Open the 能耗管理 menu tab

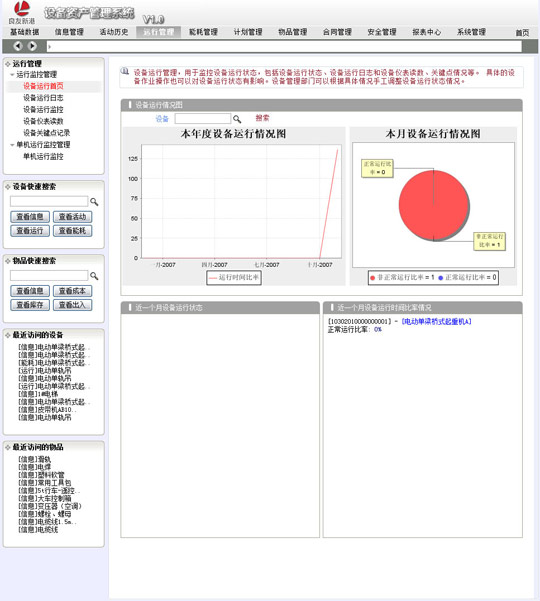point(203,32)
